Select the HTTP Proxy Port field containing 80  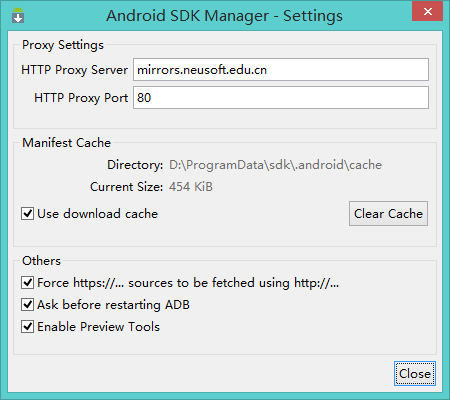pos(281,98)
